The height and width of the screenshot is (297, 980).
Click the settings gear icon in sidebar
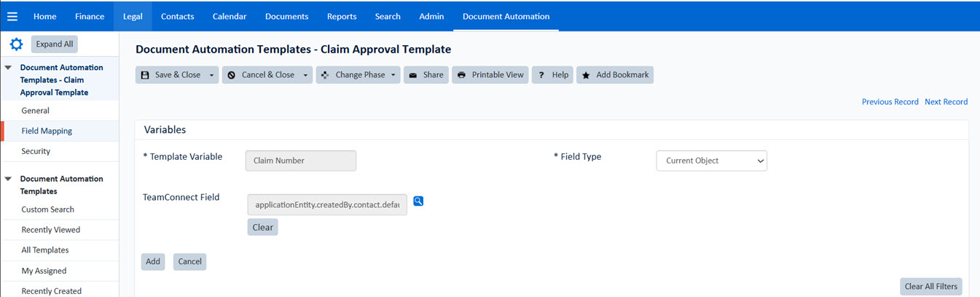16,45
